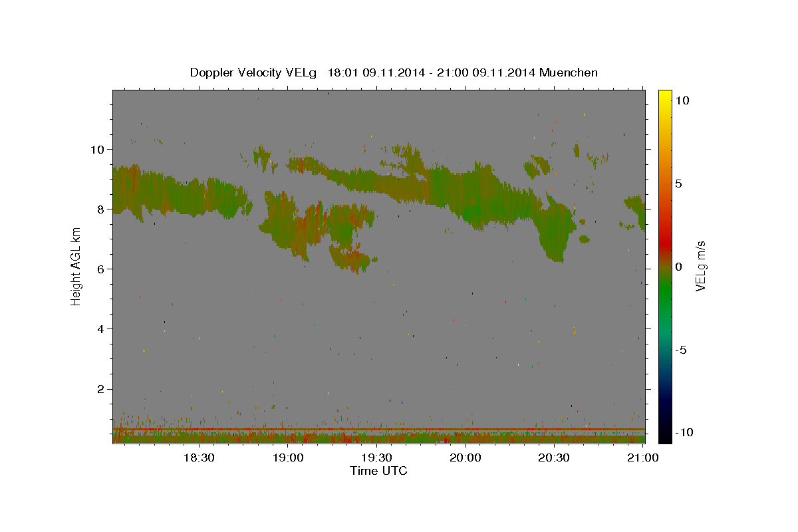Click the height label '10' on y-axis
This screenshot has width=798, height=532.
(96, 149)
